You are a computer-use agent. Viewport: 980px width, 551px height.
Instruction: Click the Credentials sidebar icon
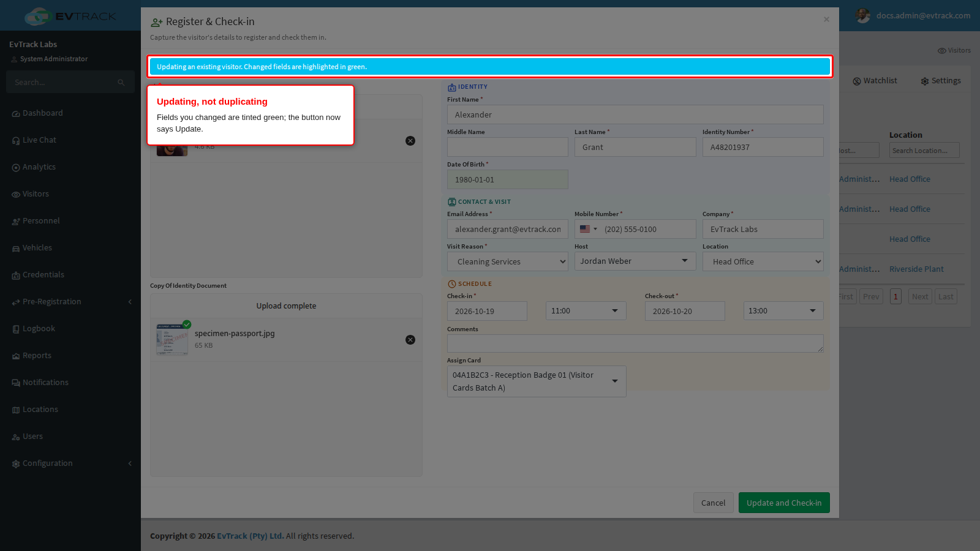pos(16,275)
